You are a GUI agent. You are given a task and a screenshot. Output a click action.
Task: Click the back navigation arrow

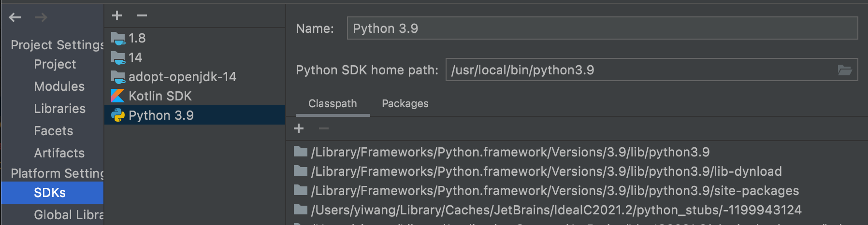[x=15, y=18]
